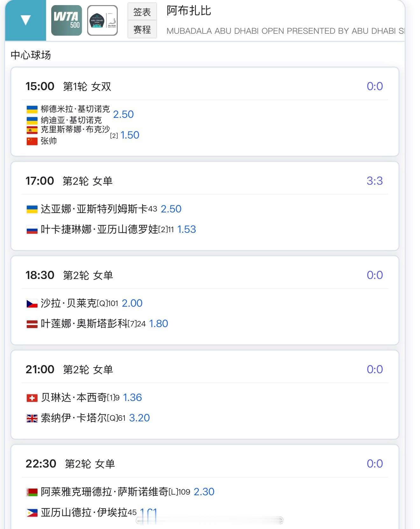Viewport: 420px width, 529px height.
Task: Select player 叶莲娜·奥斯塔彭科
Action: (x=84, y=324)
